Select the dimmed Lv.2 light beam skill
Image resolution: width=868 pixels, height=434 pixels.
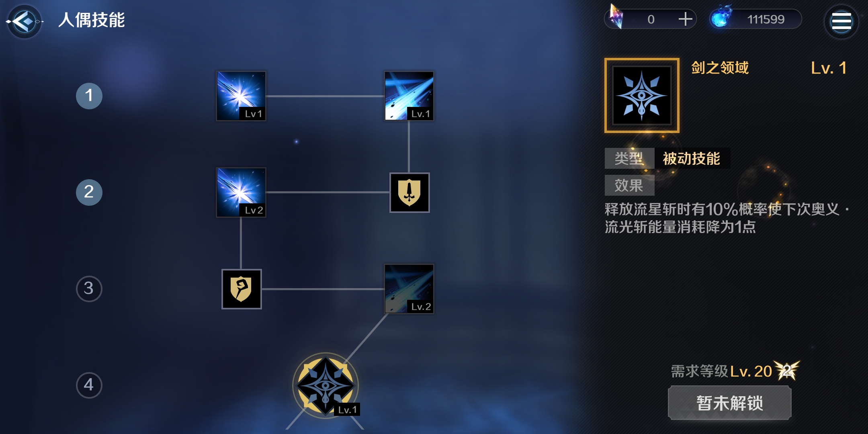point(409,289)
